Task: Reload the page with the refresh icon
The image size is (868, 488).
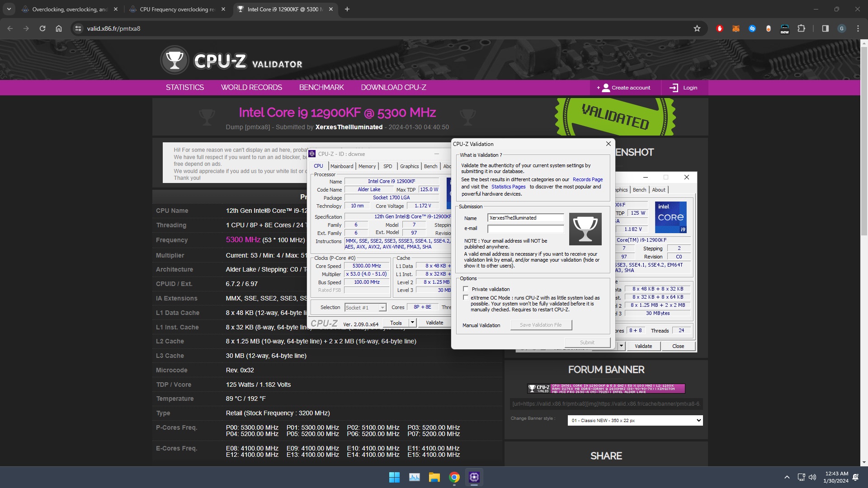Action: [x=42, y=28]
